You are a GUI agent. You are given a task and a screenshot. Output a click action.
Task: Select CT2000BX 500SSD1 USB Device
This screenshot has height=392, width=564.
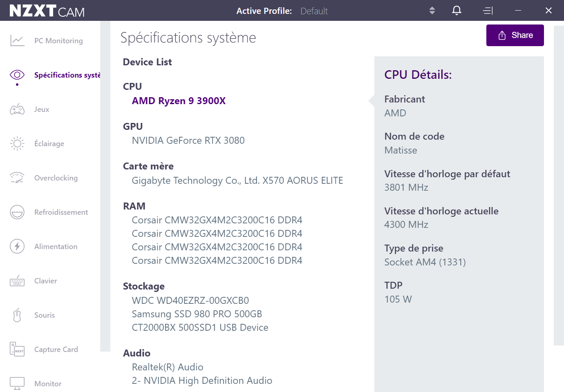pos(200,327)
